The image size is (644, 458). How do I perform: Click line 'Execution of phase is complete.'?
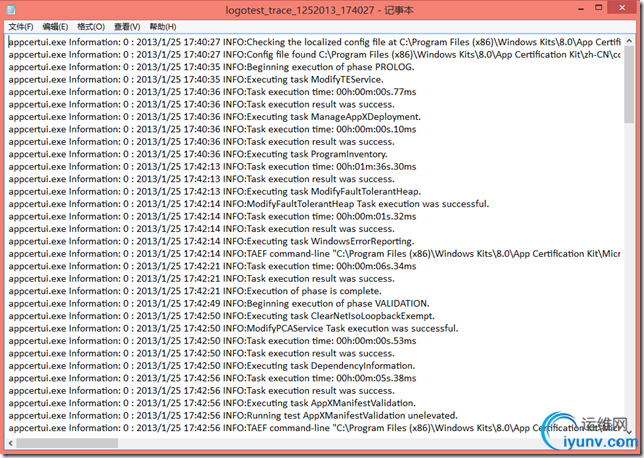195,291
